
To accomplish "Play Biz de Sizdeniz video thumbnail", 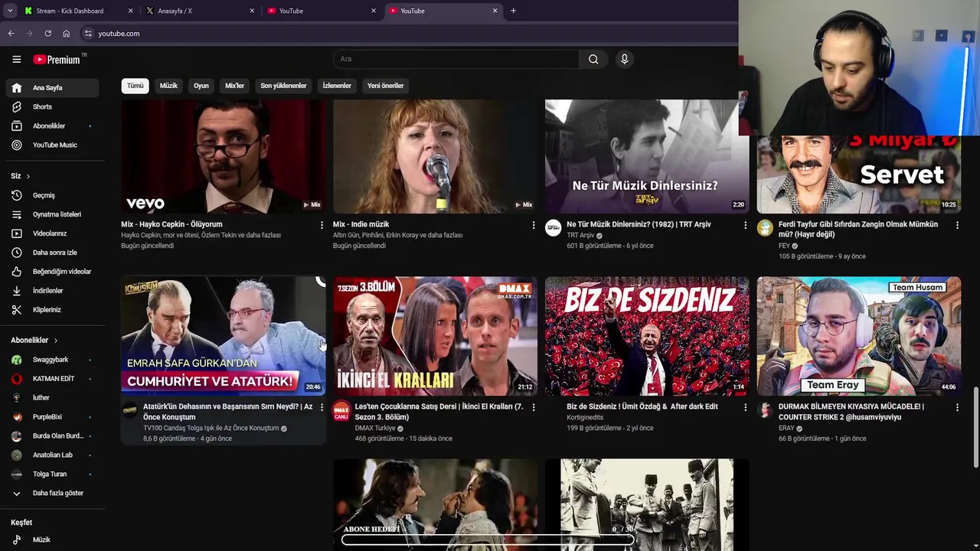I will [x=647, y=336].
